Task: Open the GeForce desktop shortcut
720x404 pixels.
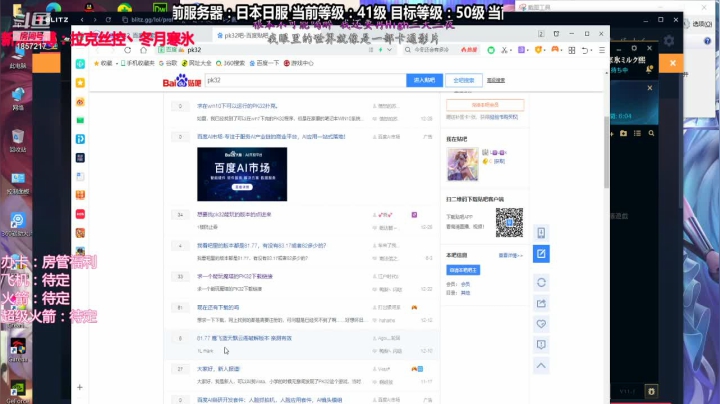Action: coord(18,392)
